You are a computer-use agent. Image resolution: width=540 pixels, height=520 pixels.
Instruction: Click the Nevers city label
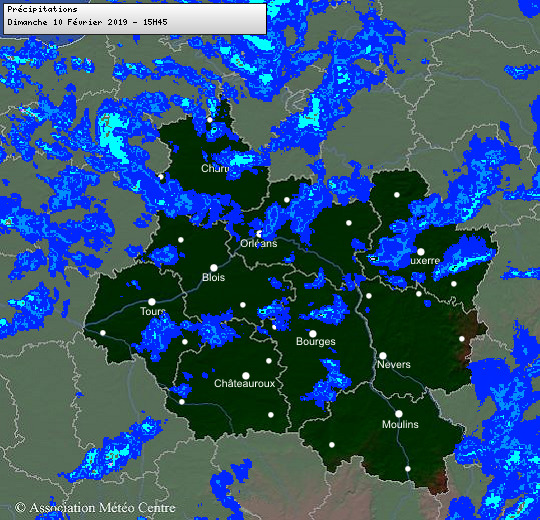394,364
